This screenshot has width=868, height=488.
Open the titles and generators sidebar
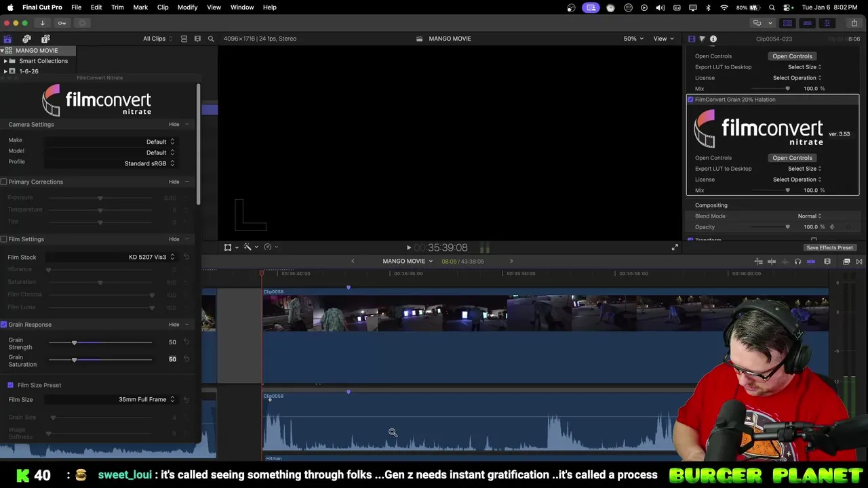click(45, 39)
